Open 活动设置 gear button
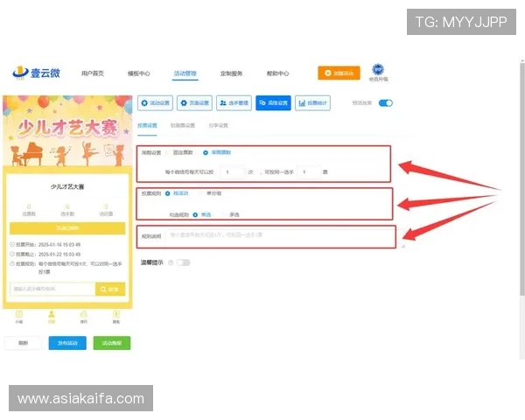The height and width of the screenshot is (420, 525). tap(155, 103)
